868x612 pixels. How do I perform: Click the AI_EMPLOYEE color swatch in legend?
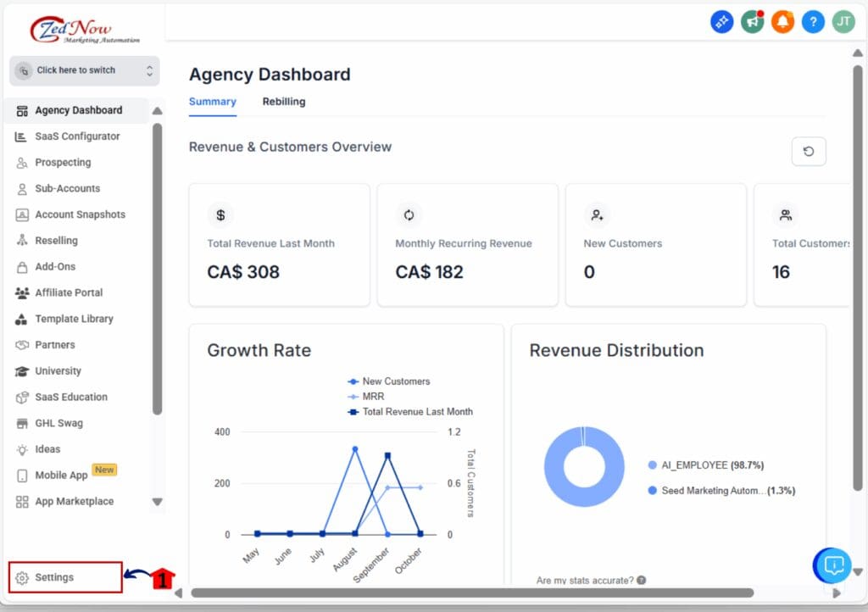coord(652,465)
